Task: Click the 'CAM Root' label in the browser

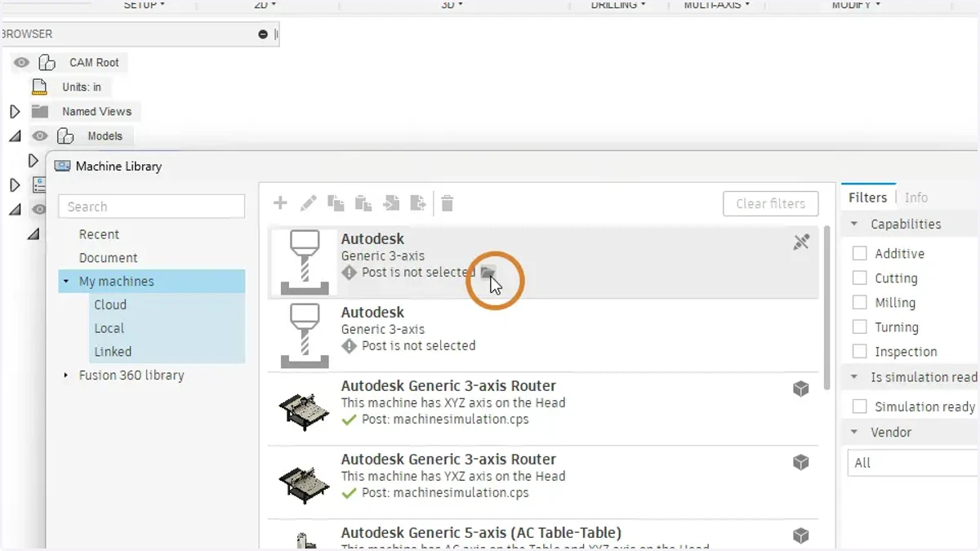Action: (94, 63)
